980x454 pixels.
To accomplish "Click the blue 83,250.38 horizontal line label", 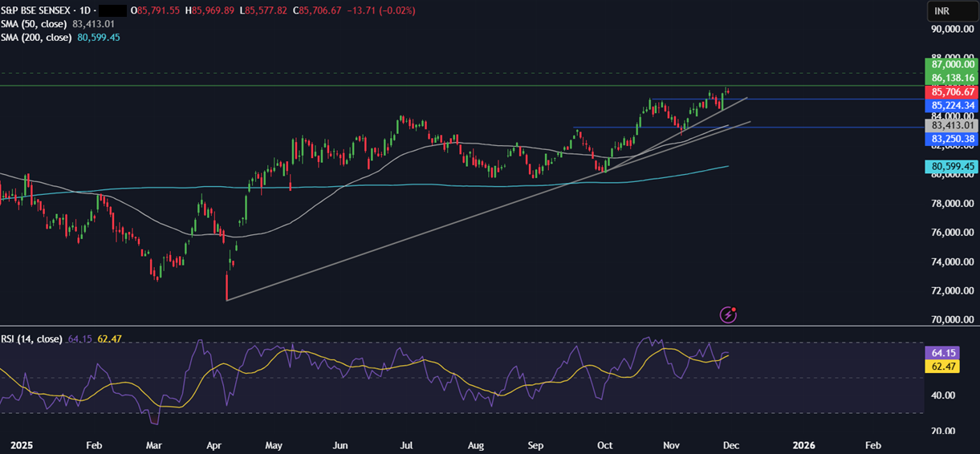I will click(x=951, y=140).
